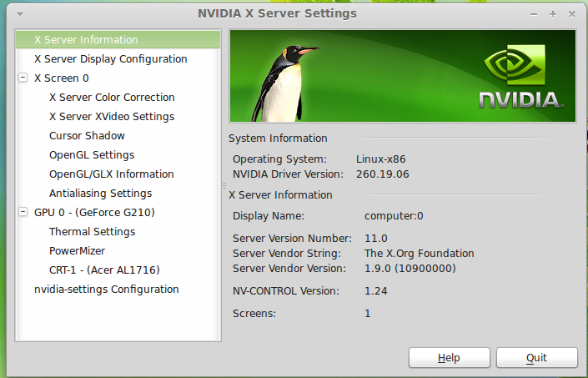Maximize the window with plus icon
This screenshot has height=378, width=588.
[553, 14]
